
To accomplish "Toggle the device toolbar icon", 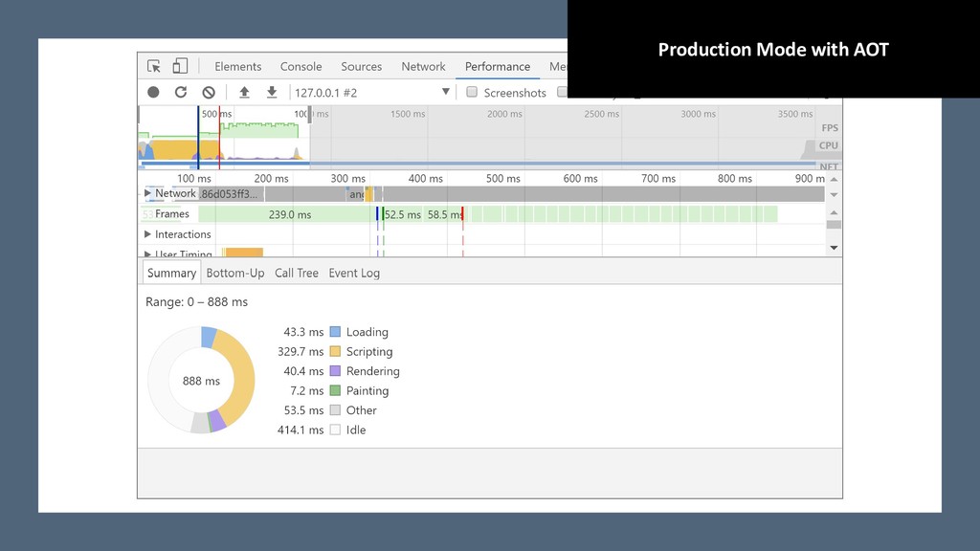I will 180,66.
